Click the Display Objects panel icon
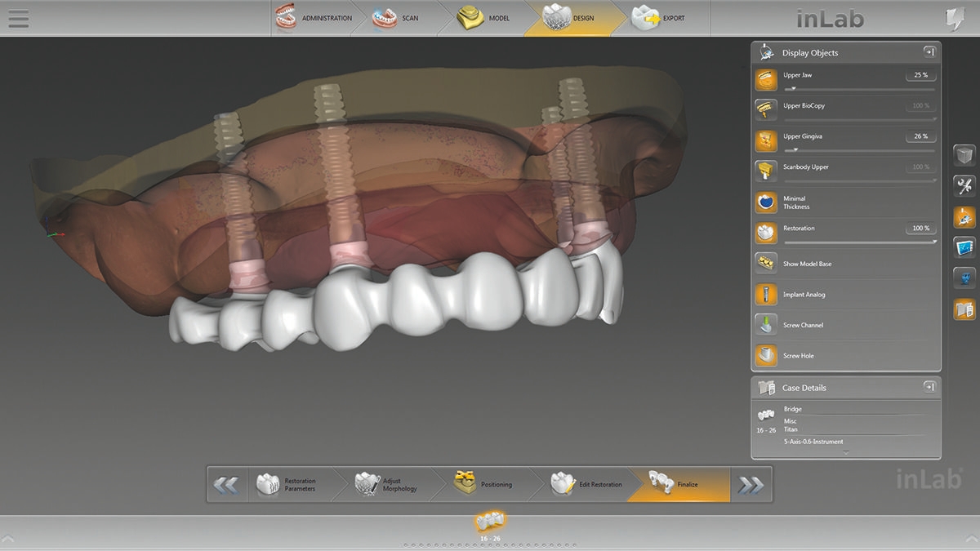 point(766,52)
